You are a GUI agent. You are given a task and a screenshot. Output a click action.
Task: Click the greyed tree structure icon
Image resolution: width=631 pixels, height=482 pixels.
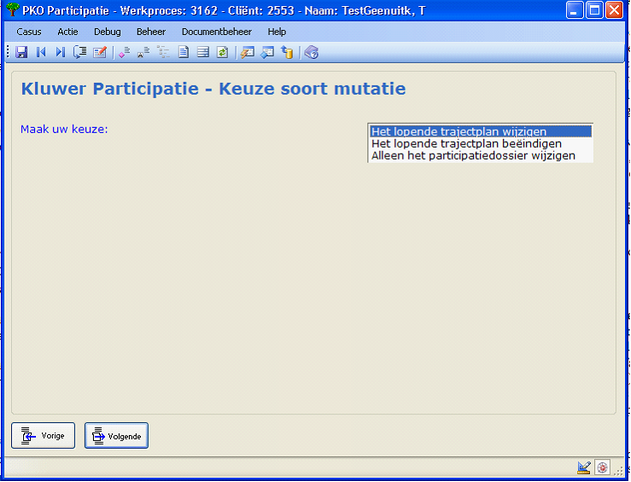pos(163,52)
